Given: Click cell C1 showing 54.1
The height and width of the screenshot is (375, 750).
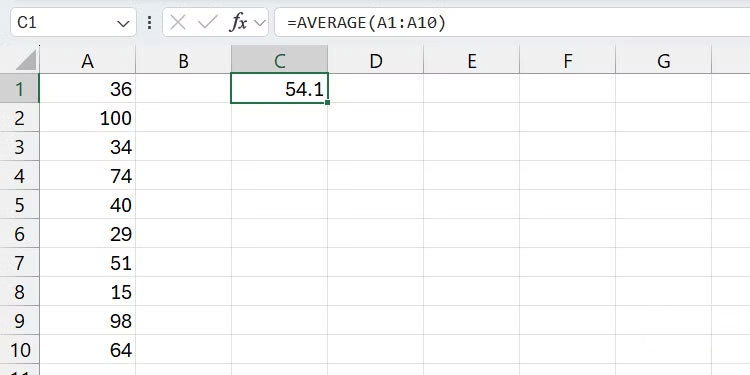Looking at the screenshot, I should pyautogui.click(x=280, y=88).
